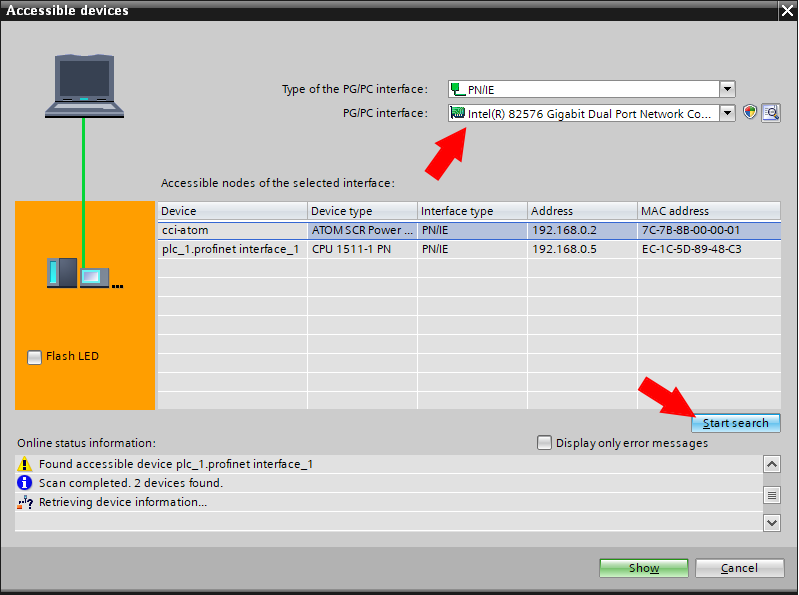Select plc_1.profinet interface_1 row
Image resolution: width=799 pixels, height=595 pixels.
(469, 249)
